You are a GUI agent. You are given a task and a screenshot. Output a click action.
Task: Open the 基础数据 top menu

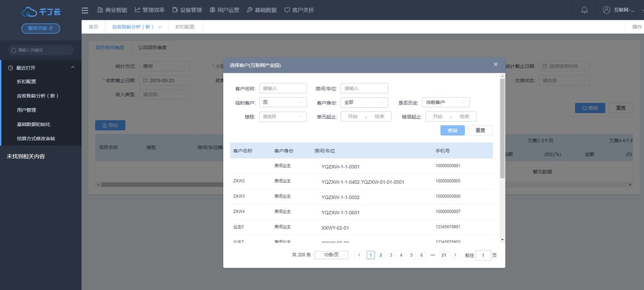261,10
